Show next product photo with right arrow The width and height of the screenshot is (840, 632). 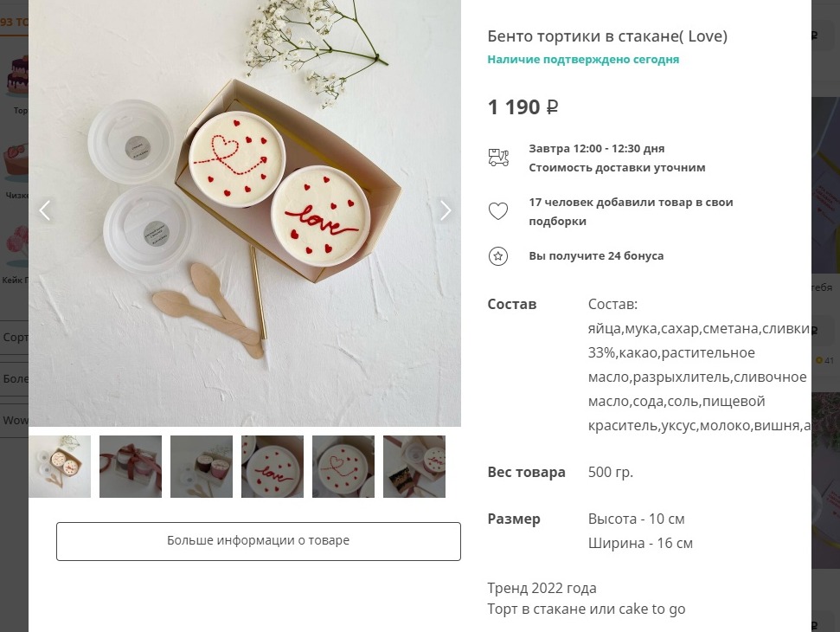(x=446, y=210)
